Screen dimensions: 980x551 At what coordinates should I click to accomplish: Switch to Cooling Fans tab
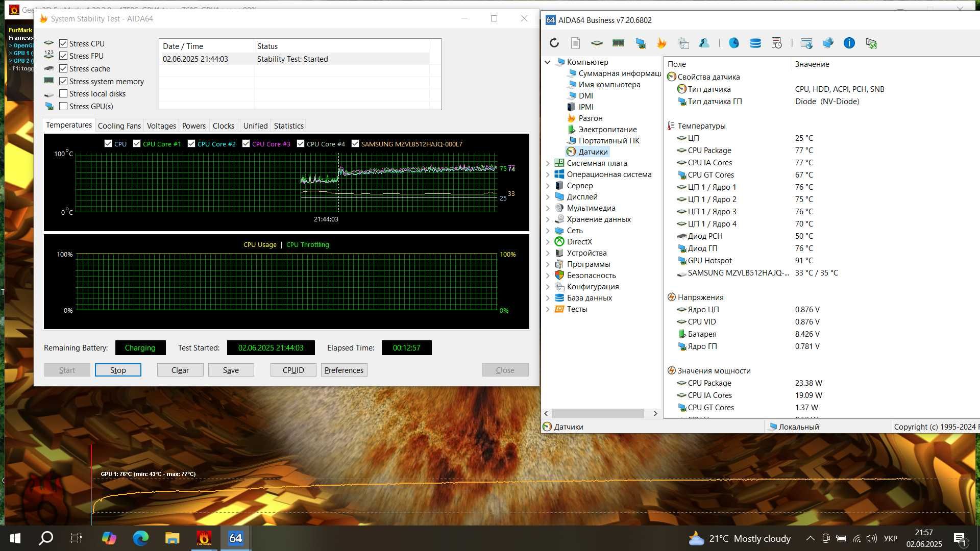[x=119, y=126]
